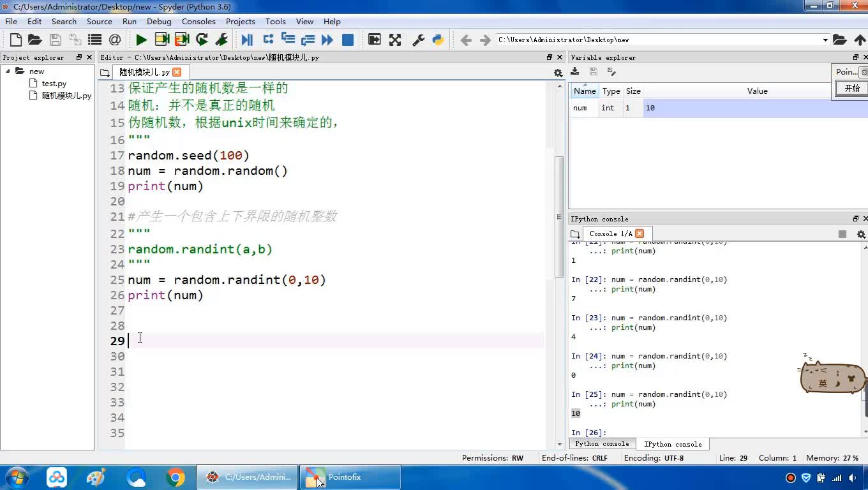The height and width of the screenshot is (490, 868).
Task: Click the 开始 button in Pointofix
Action: point(852,88)
